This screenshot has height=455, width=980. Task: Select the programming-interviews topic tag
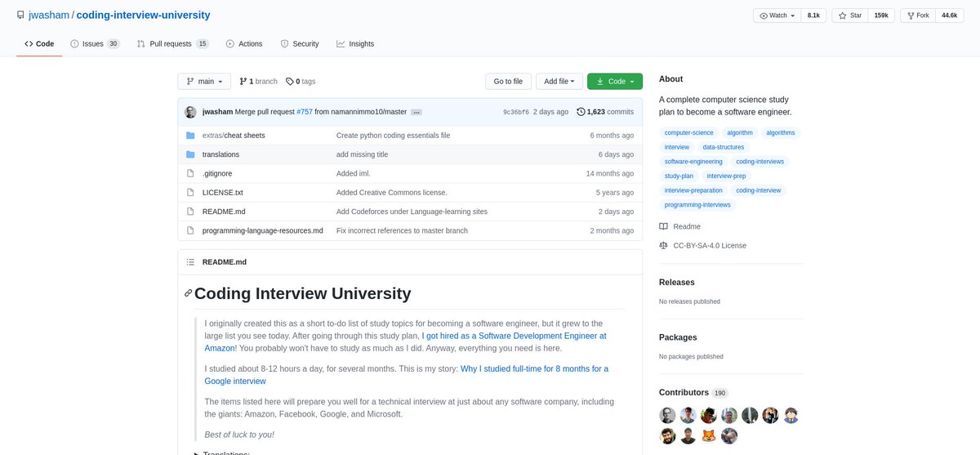coord(697,205)
